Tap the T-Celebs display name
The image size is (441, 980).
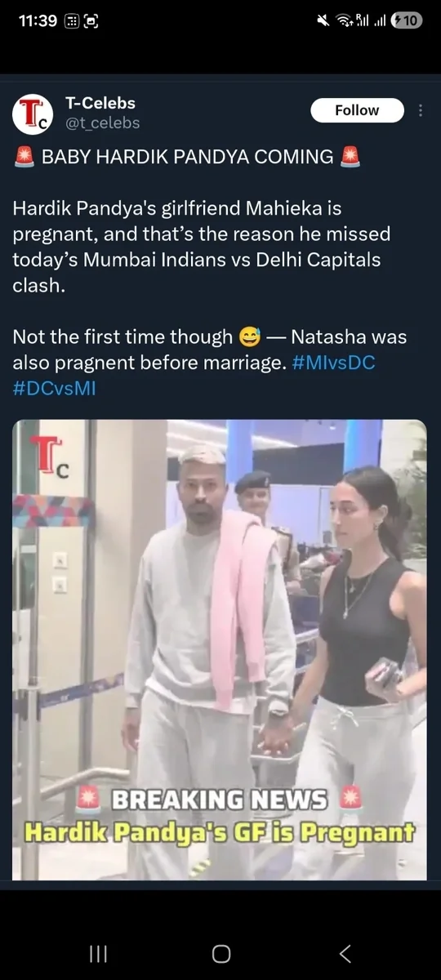pos(100,103)
